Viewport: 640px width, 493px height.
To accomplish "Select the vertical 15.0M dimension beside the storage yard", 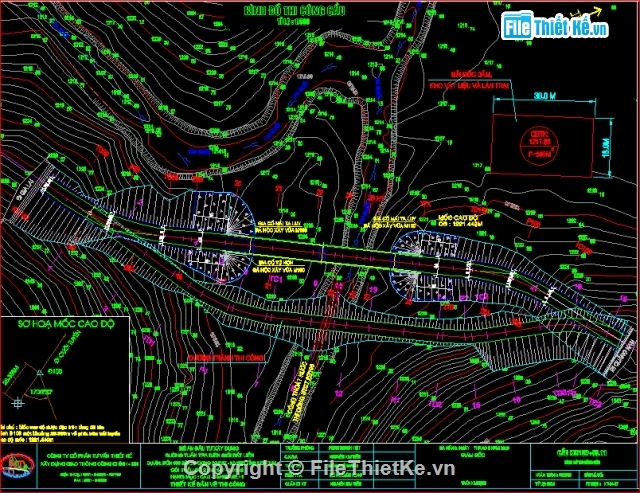I will 606,147.
